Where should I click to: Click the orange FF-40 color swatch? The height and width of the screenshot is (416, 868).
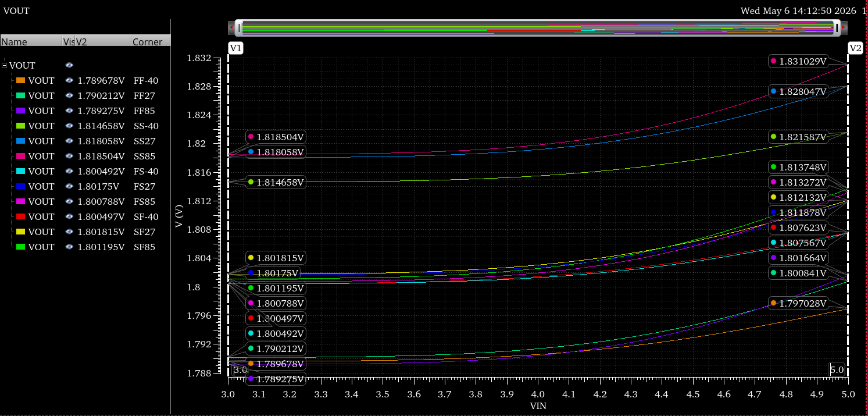(x=20, y=80)
